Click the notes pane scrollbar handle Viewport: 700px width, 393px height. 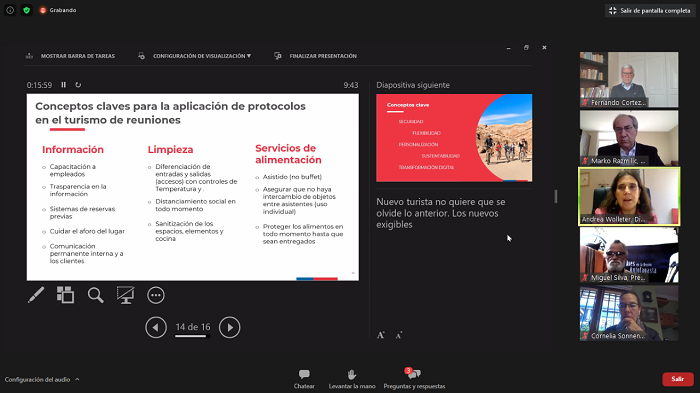[x=556, y=196]
